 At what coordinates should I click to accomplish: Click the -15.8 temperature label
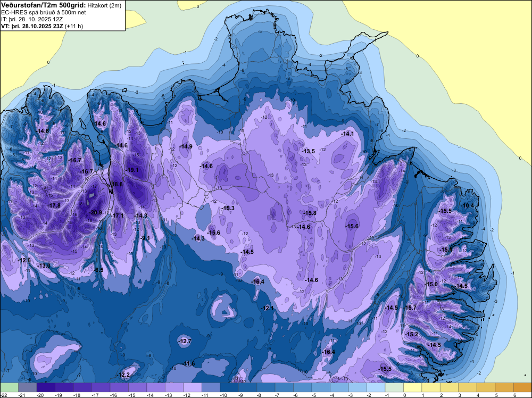[310, 213]
